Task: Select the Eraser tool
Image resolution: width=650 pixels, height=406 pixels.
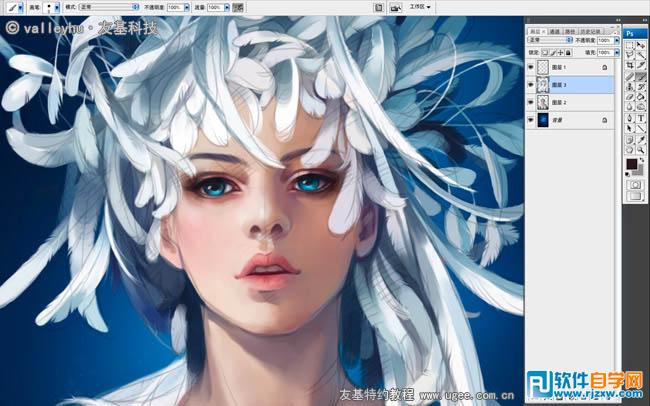Action: tap(629, 97)
